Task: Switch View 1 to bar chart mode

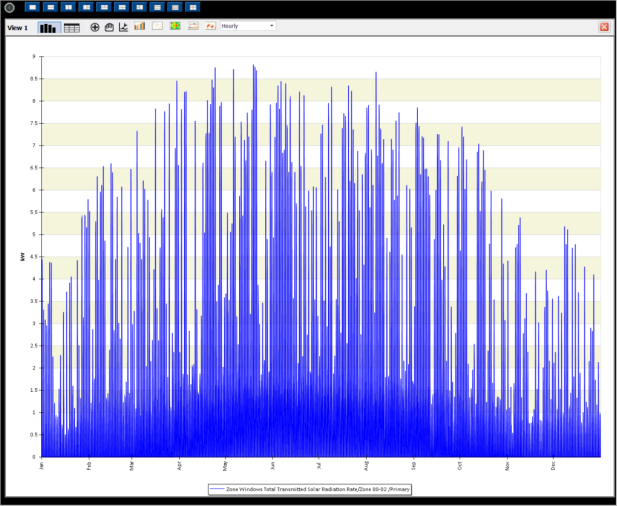Action: (x=49, y=28)
